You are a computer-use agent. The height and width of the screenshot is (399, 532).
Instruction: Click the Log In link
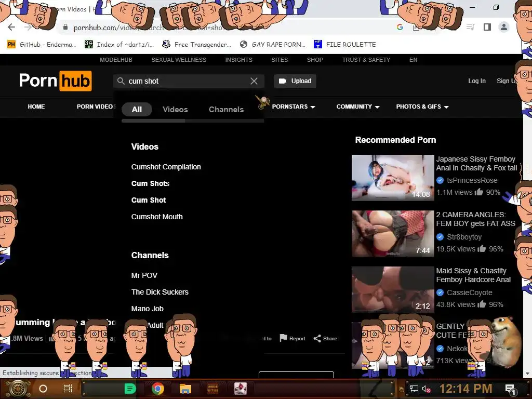click(477, 81)
